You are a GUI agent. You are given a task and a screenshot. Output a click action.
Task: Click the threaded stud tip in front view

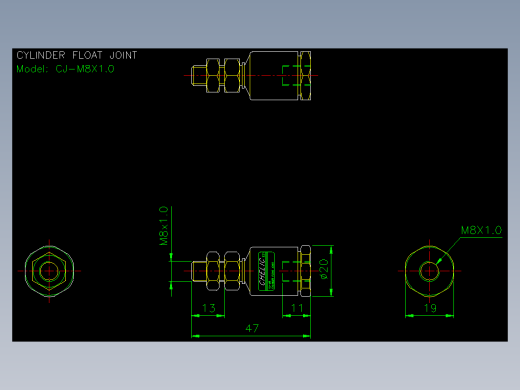click(x=198, y=271)
